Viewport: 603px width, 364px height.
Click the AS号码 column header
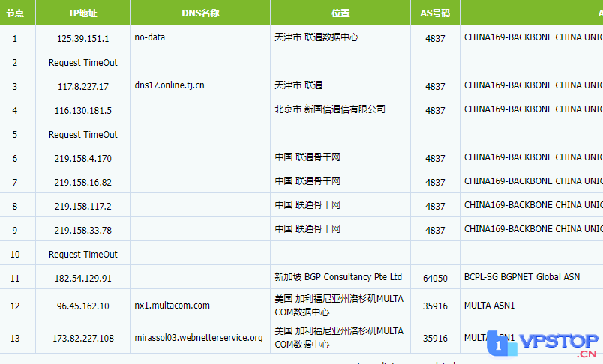pos(435,13)
